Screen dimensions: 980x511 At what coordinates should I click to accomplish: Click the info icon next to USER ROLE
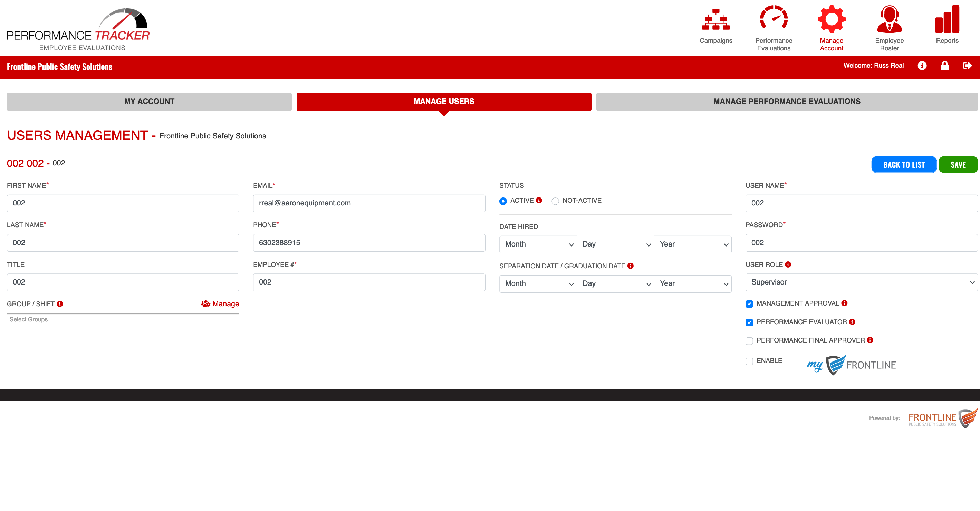coord(788,264)
